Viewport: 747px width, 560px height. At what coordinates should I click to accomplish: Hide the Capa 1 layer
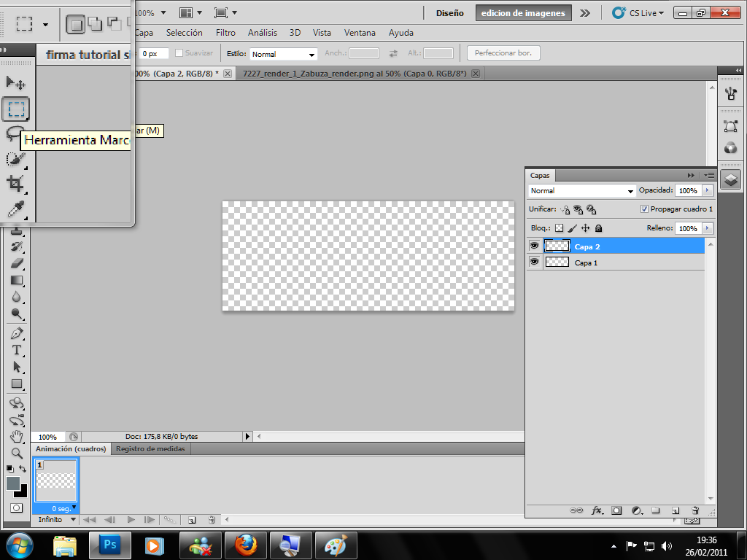(535, 262)
